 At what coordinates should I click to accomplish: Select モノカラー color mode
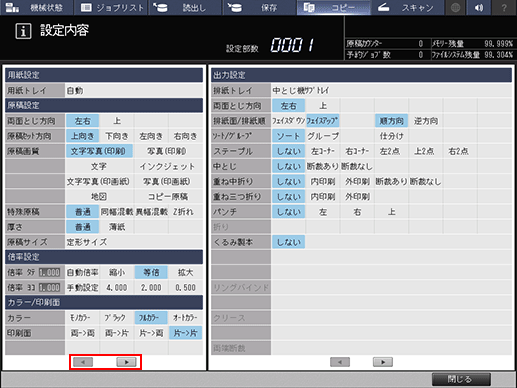82,318
